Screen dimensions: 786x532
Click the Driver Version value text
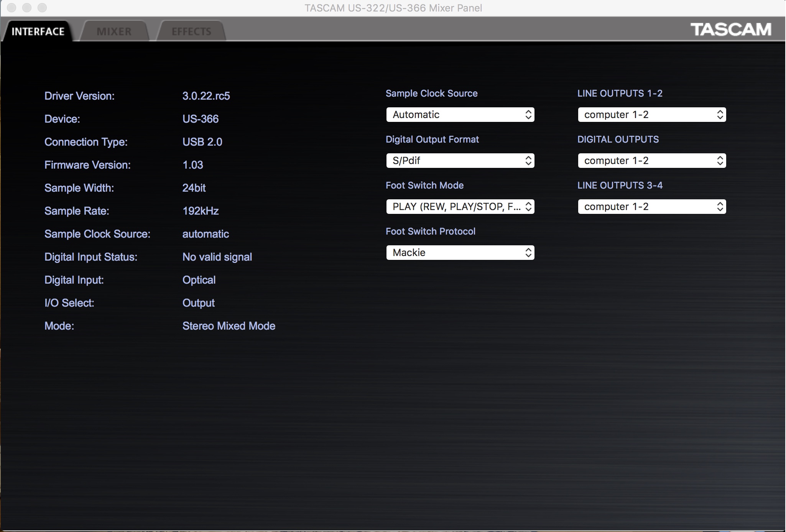tap(206, 96)
